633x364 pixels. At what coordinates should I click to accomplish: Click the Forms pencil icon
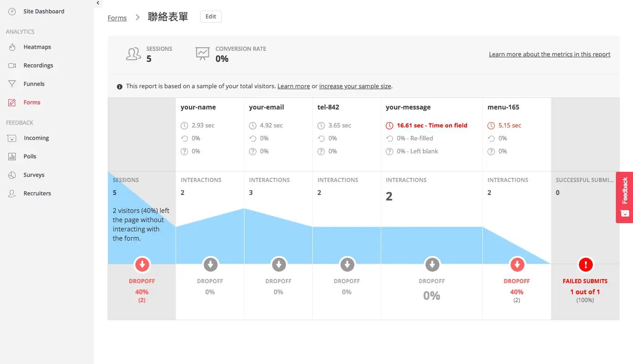tap(12, 103)
